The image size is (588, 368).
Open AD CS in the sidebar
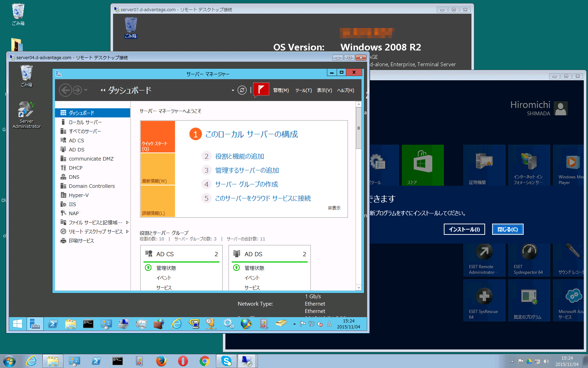point(92,140)
